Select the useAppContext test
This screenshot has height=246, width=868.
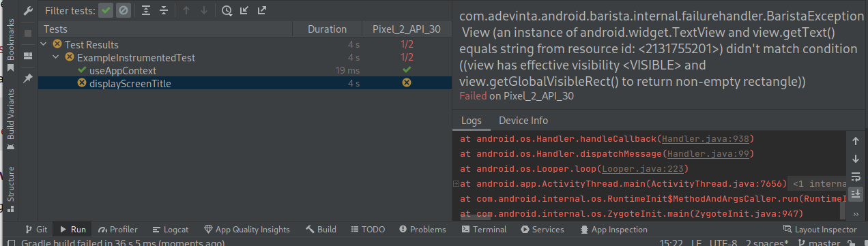[123, 70]
